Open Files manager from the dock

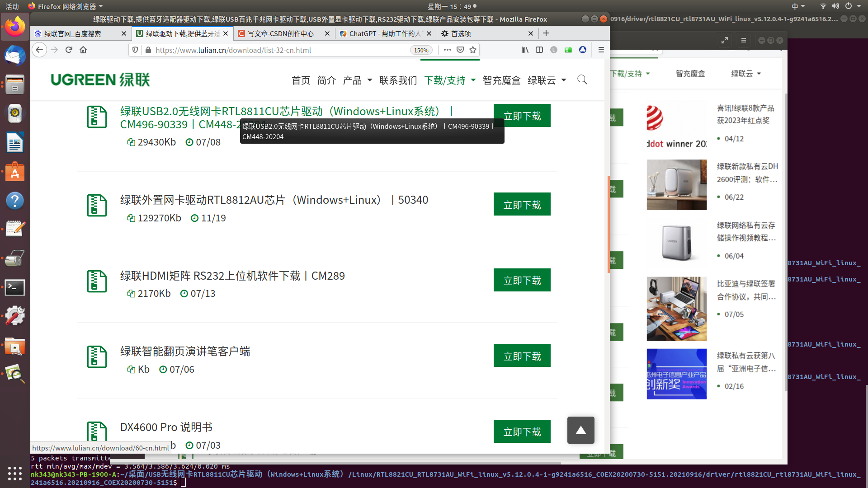click(x=15, y=85)
